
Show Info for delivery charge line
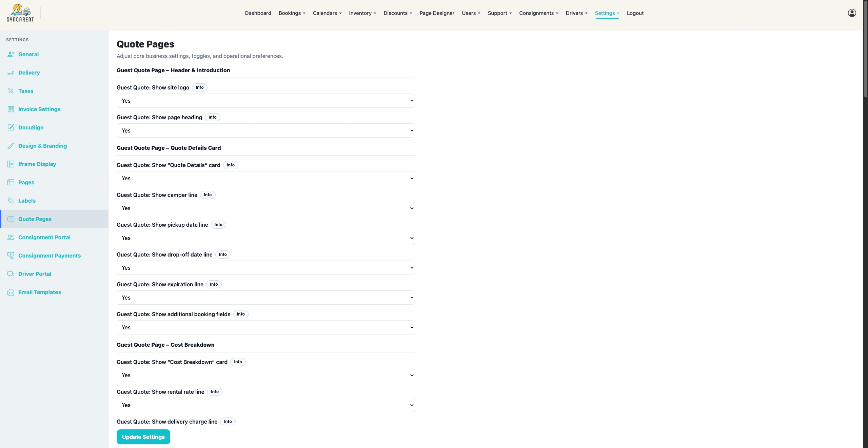(x=228, y=421)
